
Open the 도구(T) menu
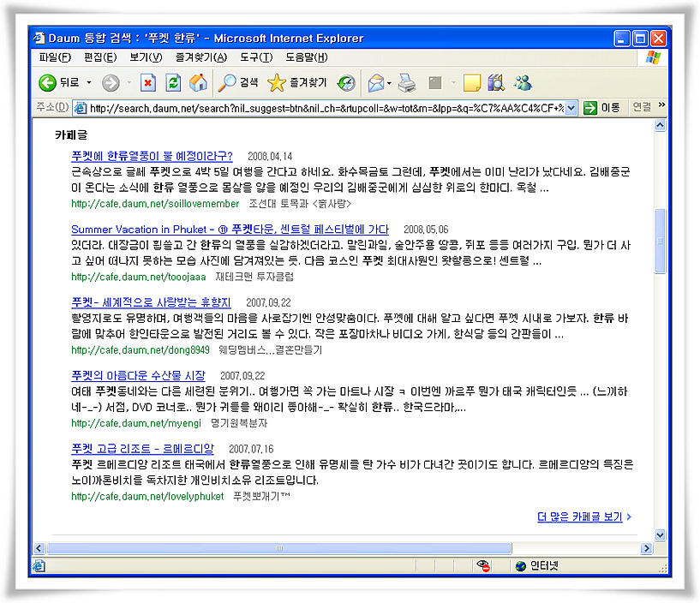(x=256, y=57)
